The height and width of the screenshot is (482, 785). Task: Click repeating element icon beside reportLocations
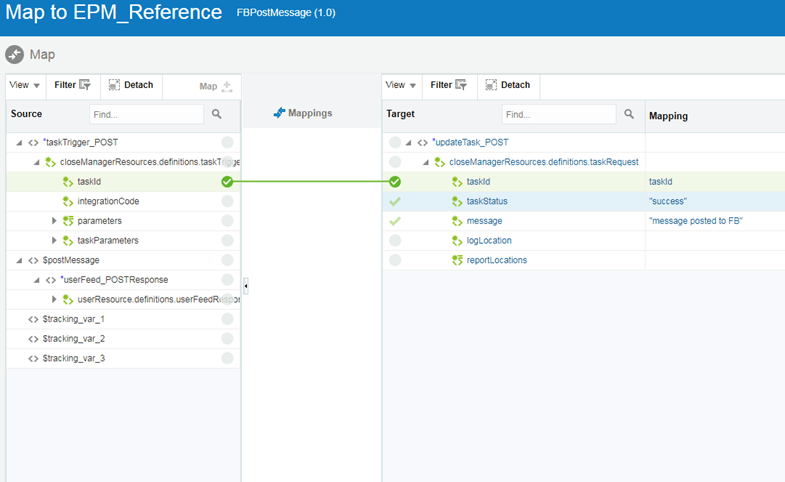pyautogui.click(x=457, y=260)
